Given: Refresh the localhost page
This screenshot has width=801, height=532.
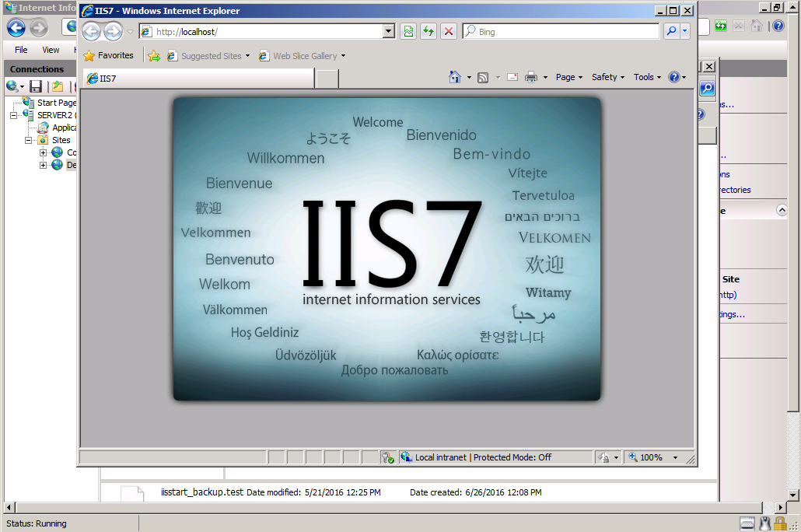Looking at the screenshot, I should pos(428,32).
